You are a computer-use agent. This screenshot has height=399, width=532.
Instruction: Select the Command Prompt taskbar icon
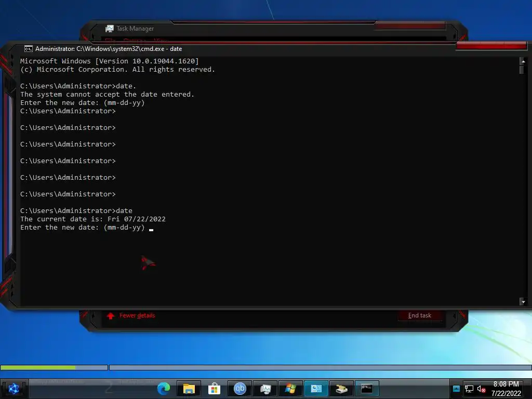[367, 389]
